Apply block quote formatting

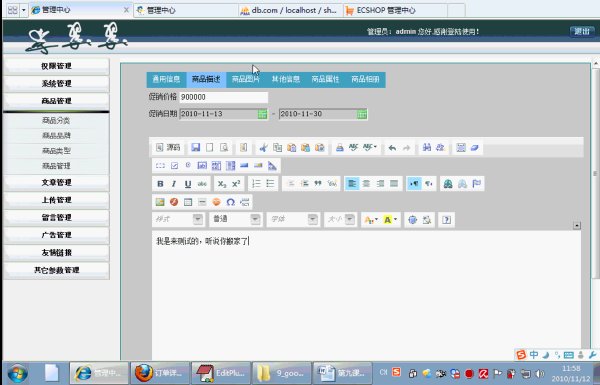click(x=318, y=184)
